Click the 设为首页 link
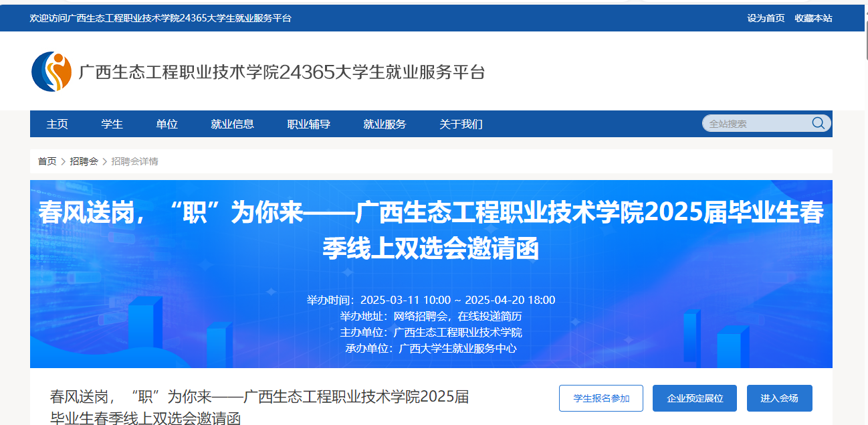 [766, 18]
